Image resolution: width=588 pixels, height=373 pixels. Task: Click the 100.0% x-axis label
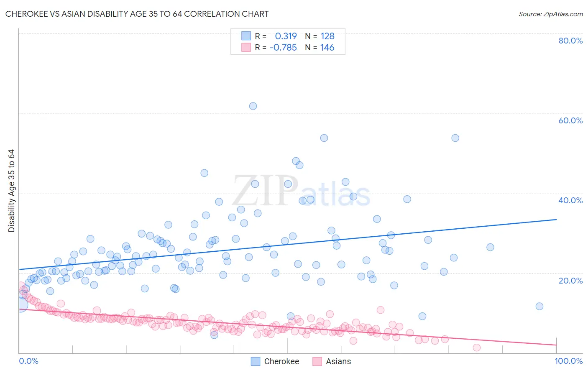coord(569,361)
